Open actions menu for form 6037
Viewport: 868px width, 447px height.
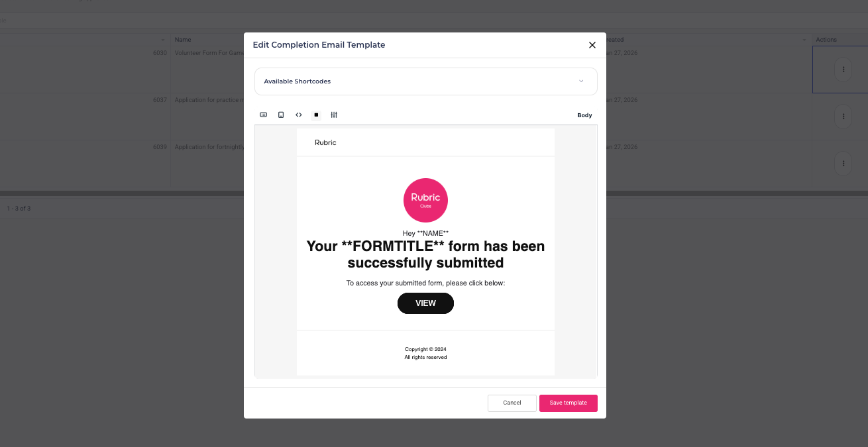(x=843, y=117)
